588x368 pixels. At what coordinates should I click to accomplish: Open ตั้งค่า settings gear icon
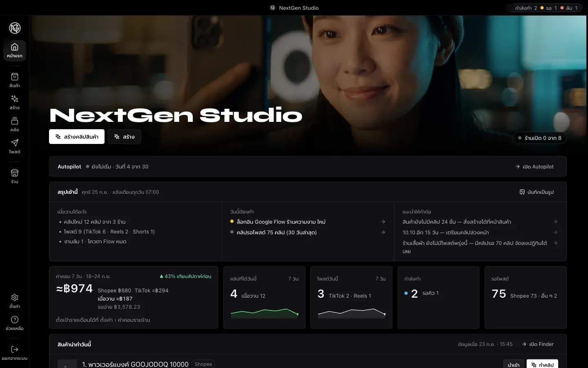point(15,301)
